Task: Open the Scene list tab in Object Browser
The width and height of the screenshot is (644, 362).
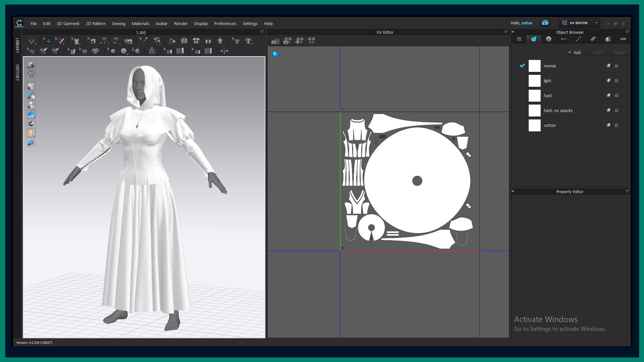Action: [519, 39]
